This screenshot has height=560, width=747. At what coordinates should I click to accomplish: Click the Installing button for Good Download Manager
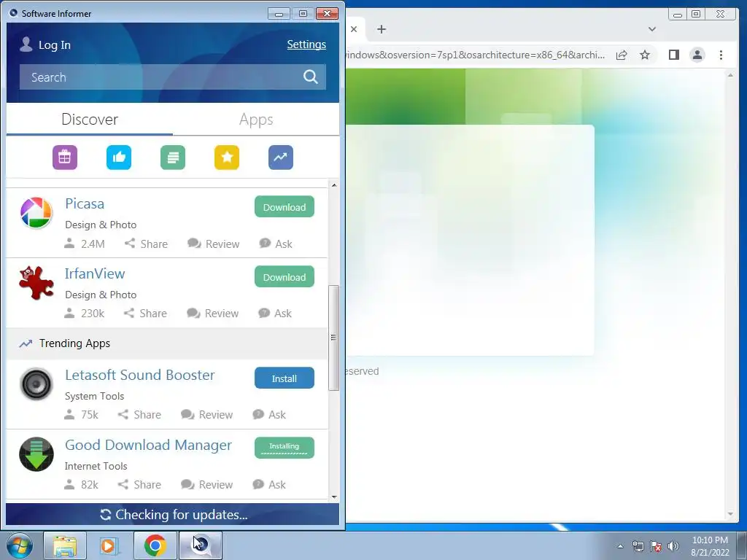click(285, 448)
